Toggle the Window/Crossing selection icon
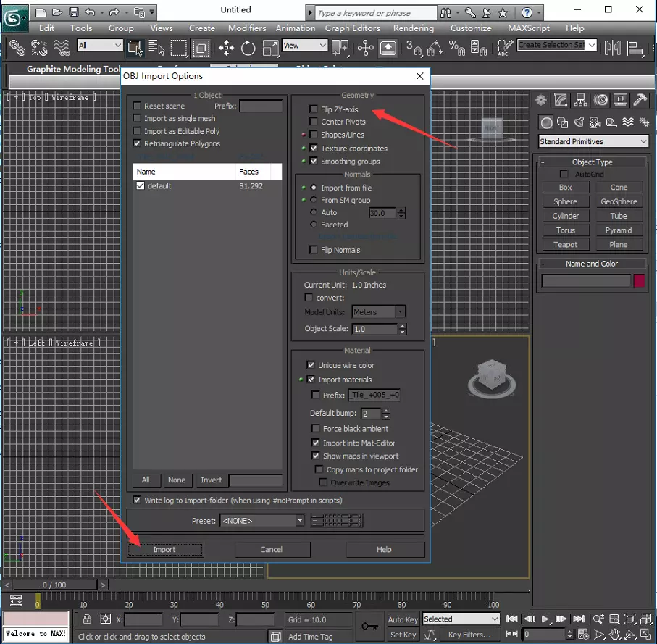Image resolution: width=657 pixels, height=644 pixels. tap(201, 48)
